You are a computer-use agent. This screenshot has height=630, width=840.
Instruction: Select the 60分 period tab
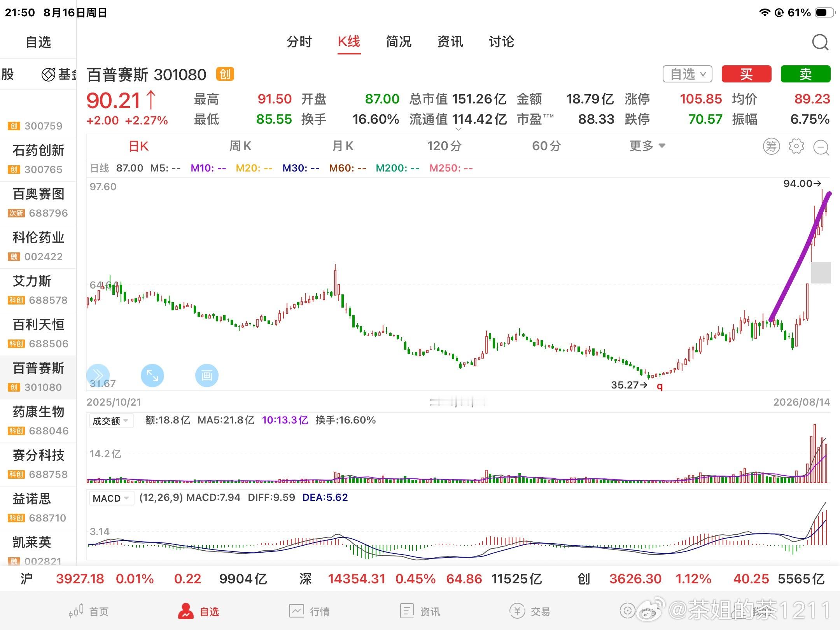click(x=546, y=146)
